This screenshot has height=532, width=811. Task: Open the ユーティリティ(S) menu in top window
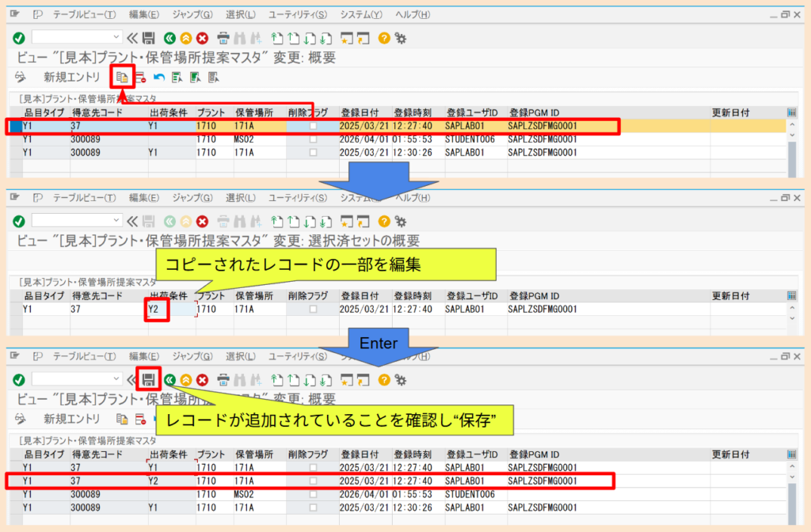[x=297, y=15]
